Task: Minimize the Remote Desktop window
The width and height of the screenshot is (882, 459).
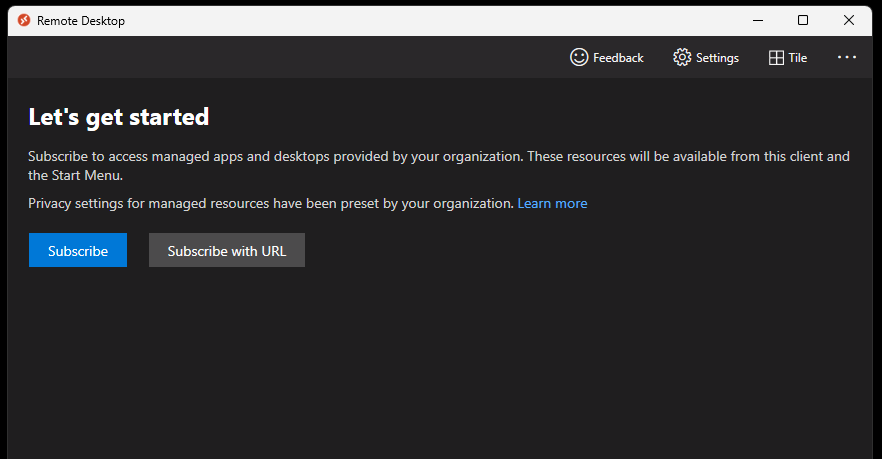Action: 757,20
